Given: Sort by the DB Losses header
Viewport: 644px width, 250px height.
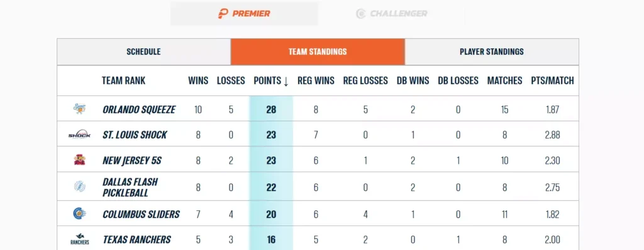Looking at the screenshot, I should click(458, 81).
